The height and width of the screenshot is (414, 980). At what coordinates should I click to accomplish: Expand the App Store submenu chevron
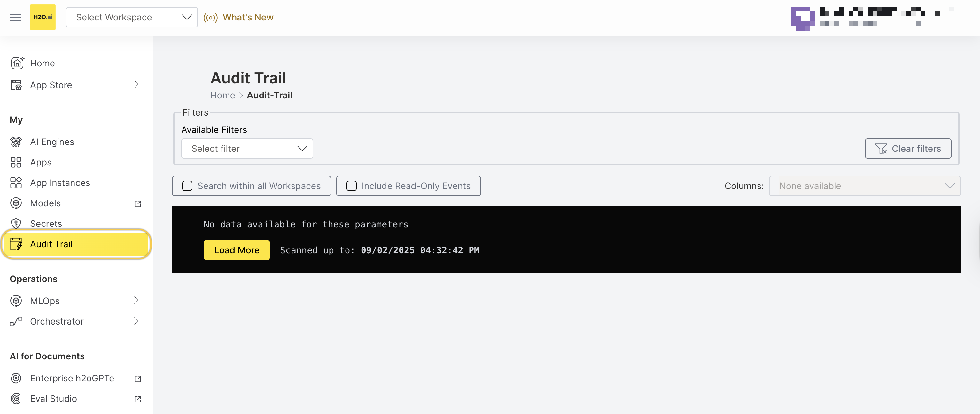(x=136, y=85)
